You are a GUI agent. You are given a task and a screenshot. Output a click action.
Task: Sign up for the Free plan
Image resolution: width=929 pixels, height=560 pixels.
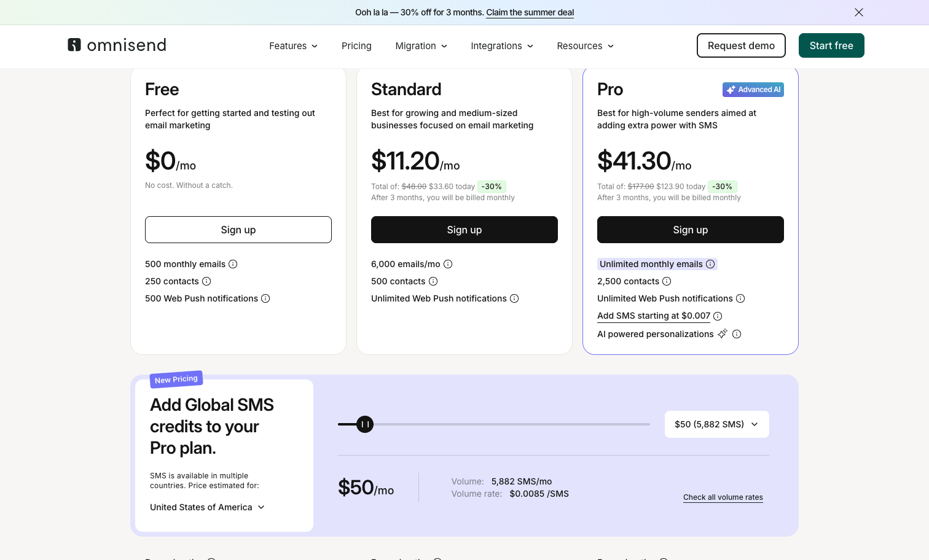(238, 230)
